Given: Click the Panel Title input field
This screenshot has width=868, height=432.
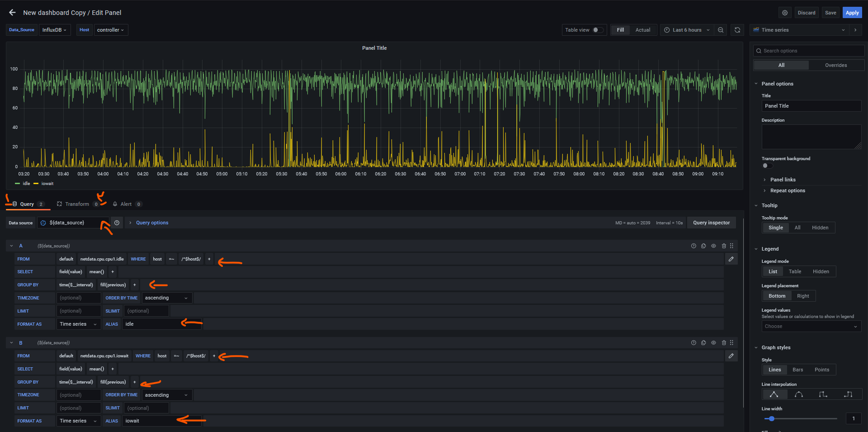Looking at the screenshot, I should [x=811, y=106].
